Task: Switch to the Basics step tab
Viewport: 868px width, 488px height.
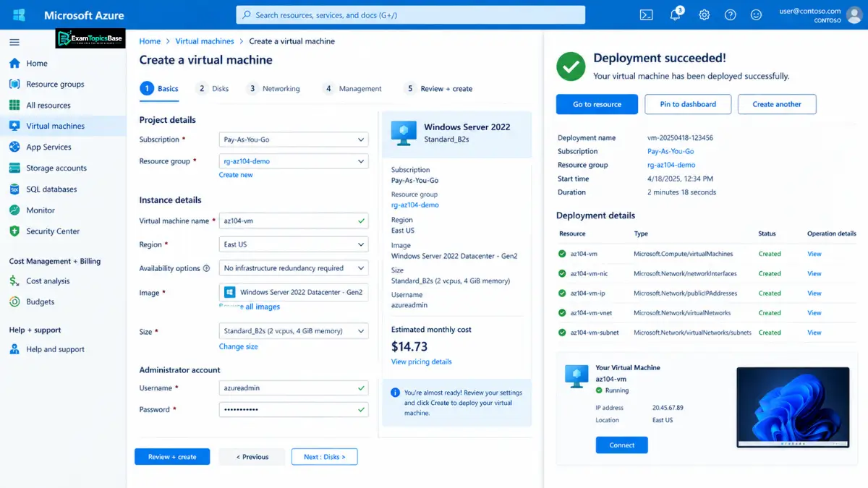Action: 159,88
